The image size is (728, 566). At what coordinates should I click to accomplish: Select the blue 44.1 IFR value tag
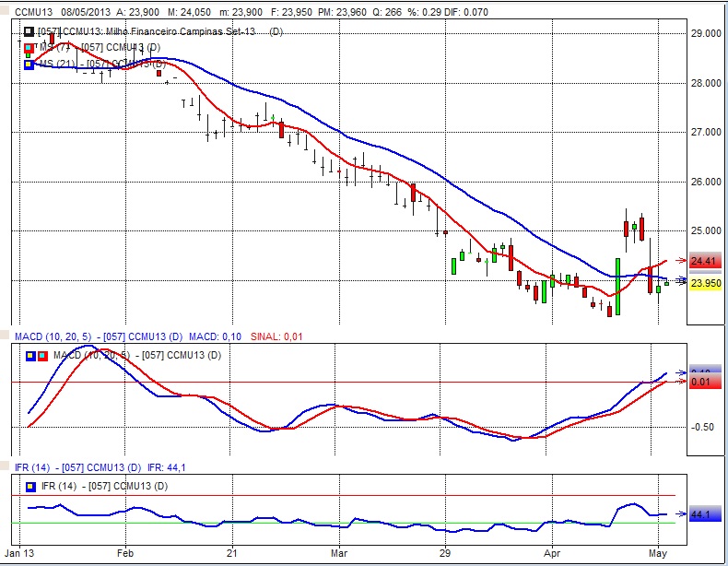(x=704, y=513)
